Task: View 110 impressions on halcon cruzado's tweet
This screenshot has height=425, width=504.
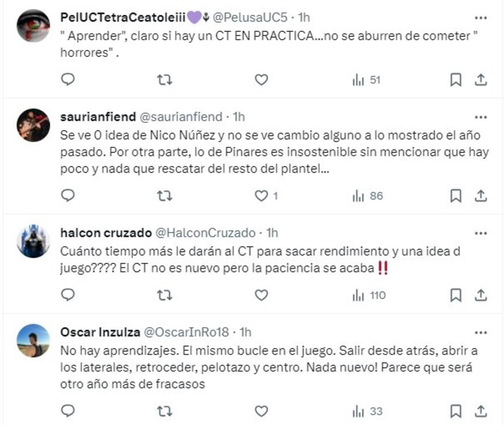Action: pos(365,295)
